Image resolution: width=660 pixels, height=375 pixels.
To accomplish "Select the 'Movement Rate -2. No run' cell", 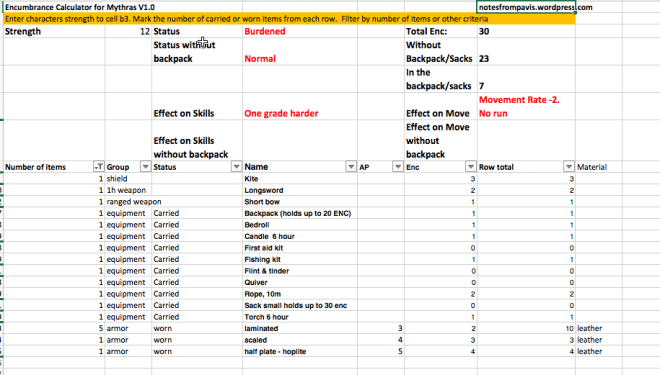I will tap(526, 106).
